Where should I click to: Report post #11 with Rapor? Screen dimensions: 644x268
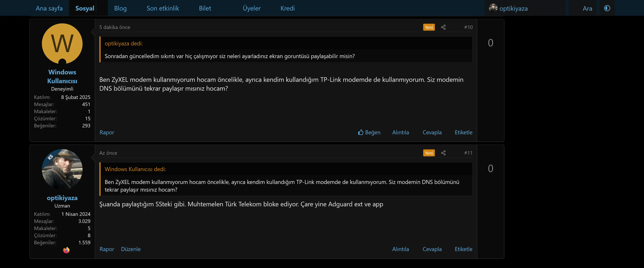pyautogui.click(x=107, y=249)
